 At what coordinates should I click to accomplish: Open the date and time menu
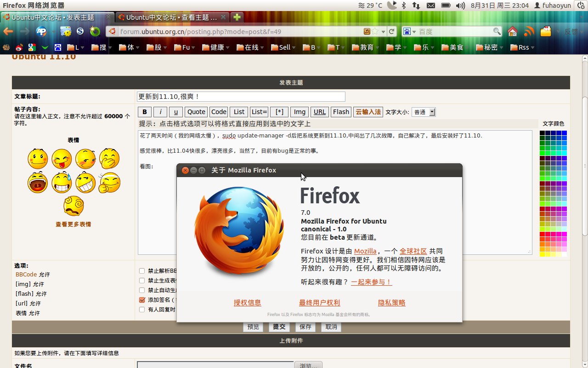500,6
